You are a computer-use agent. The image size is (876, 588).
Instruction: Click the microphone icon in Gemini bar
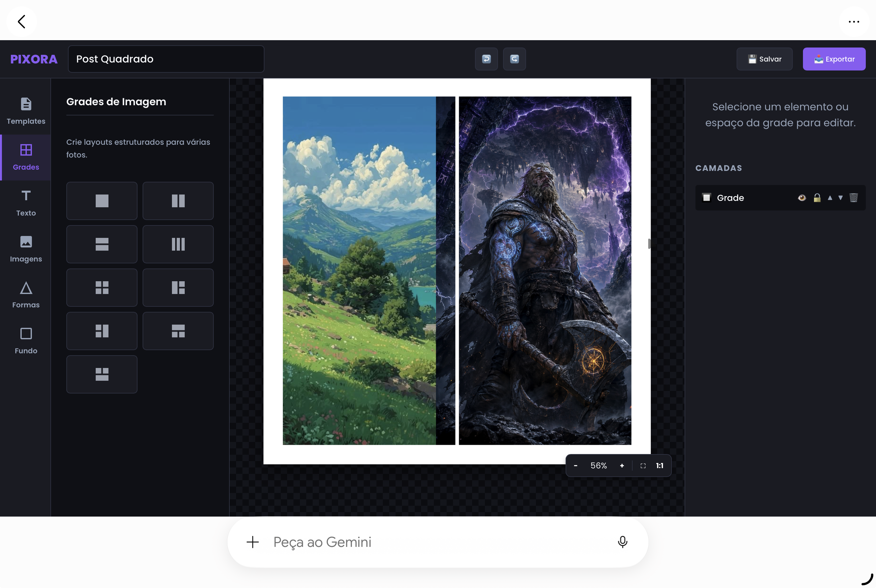point(622,542)
